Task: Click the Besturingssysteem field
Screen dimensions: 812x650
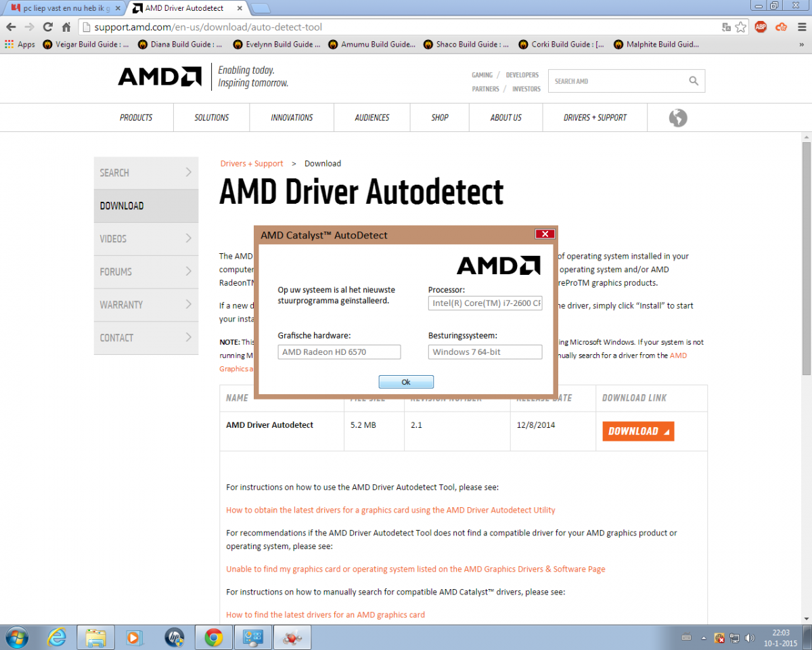Action: point(485,352)
